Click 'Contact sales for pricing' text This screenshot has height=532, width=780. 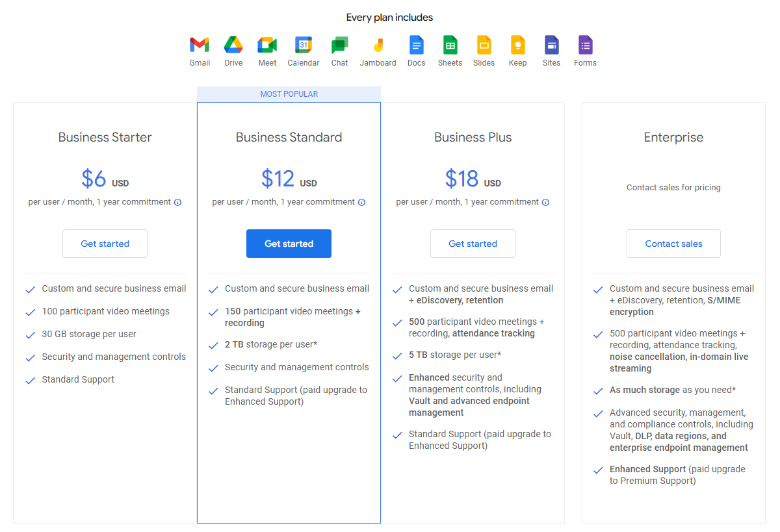point(673,188)
